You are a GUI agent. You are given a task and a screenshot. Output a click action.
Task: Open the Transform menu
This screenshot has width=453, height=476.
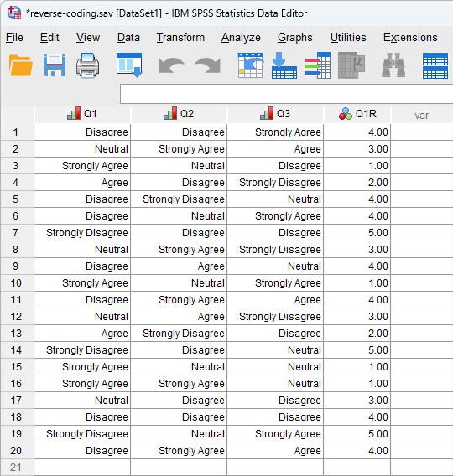(x=180, y=38)
